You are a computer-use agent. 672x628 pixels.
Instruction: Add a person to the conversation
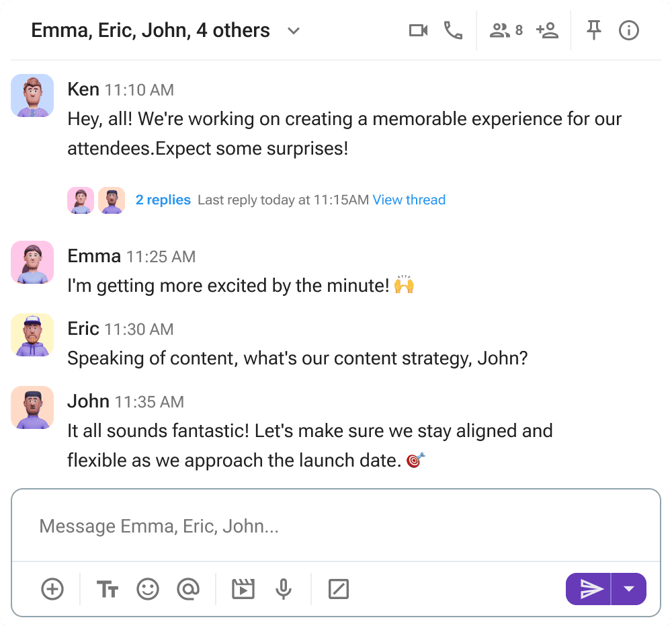tap(547, 30)
